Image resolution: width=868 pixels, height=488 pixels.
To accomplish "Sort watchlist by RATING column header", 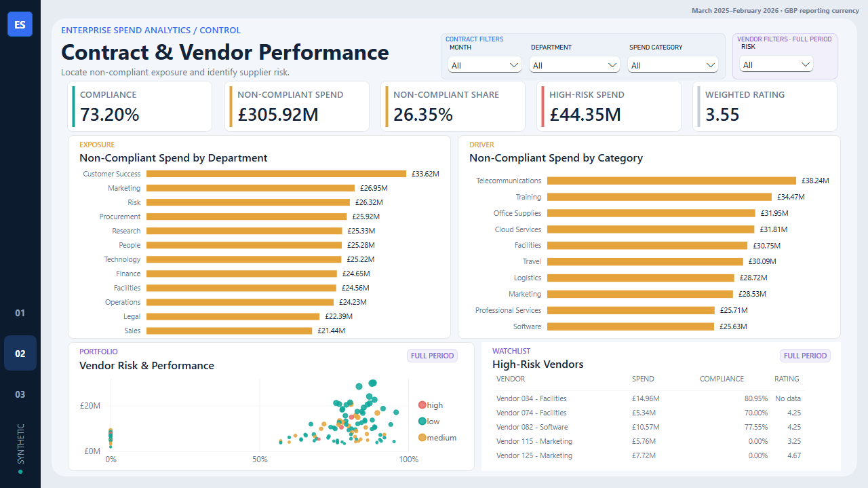I will point(787,379).
